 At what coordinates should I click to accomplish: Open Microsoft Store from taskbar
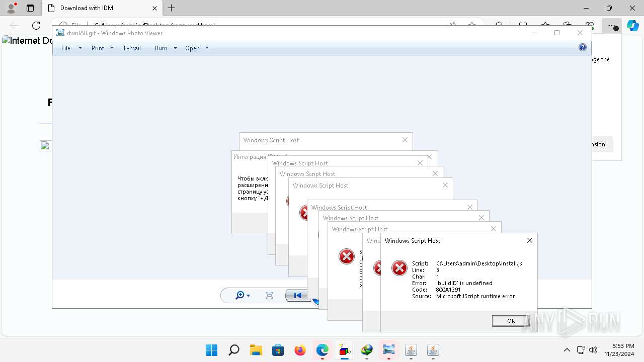coord(278,350)
